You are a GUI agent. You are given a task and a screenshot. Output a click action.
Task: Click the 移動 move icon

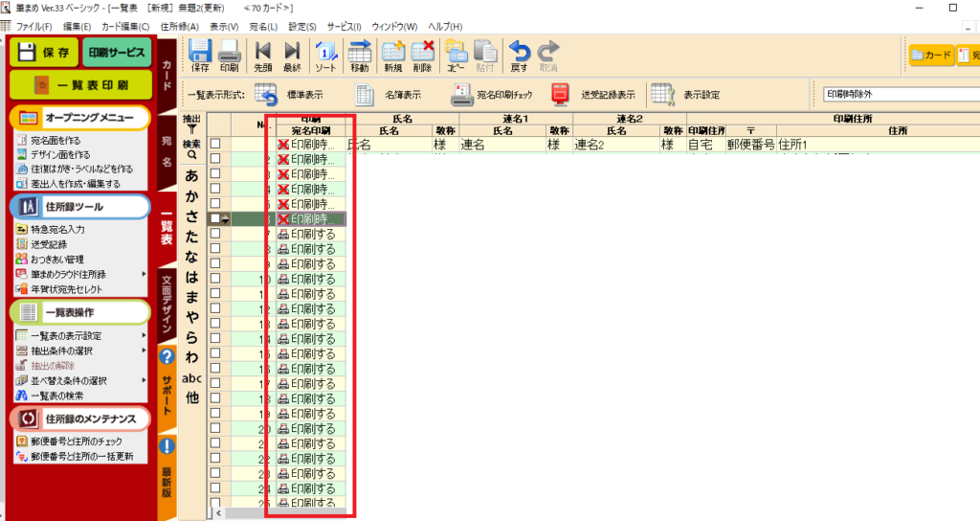(360, 52)
